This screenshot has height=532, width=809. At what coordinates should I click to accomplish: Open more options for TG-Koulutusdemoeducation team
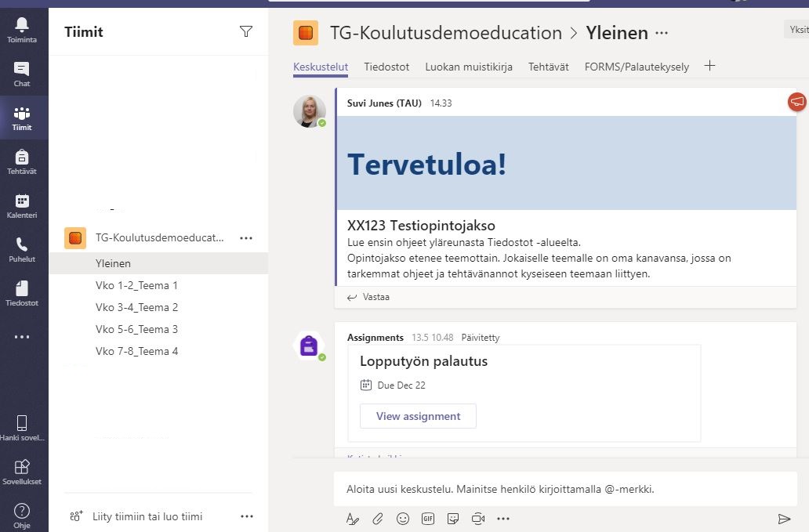246,238
